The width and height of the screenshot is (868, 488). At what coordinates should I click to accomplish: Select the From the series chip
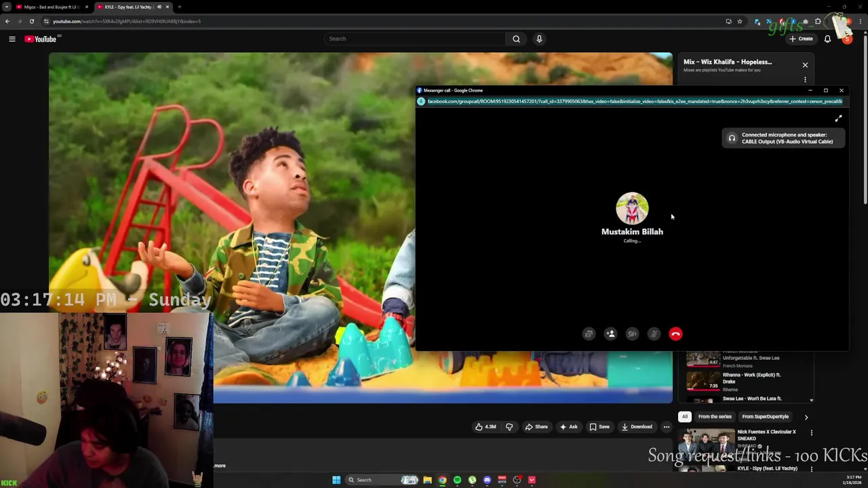click(x=715, y=417)
